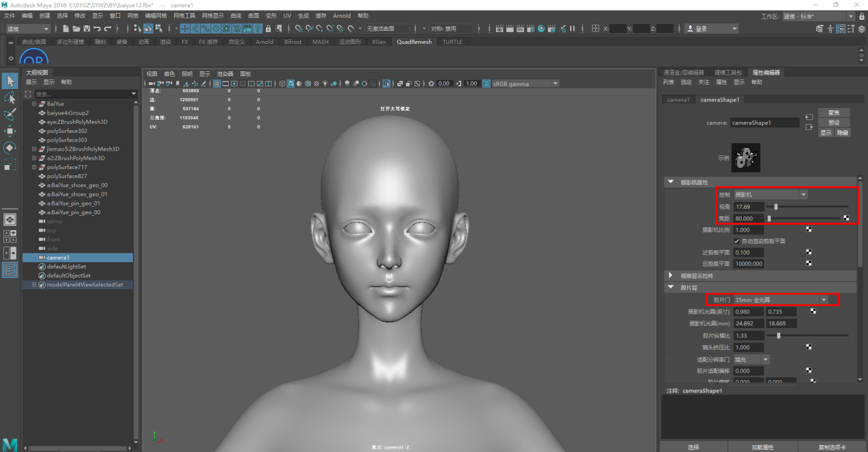The width and height of the screenshot is (868, 452).
Task: Click the Undo arrow icon
Action: 97,29
